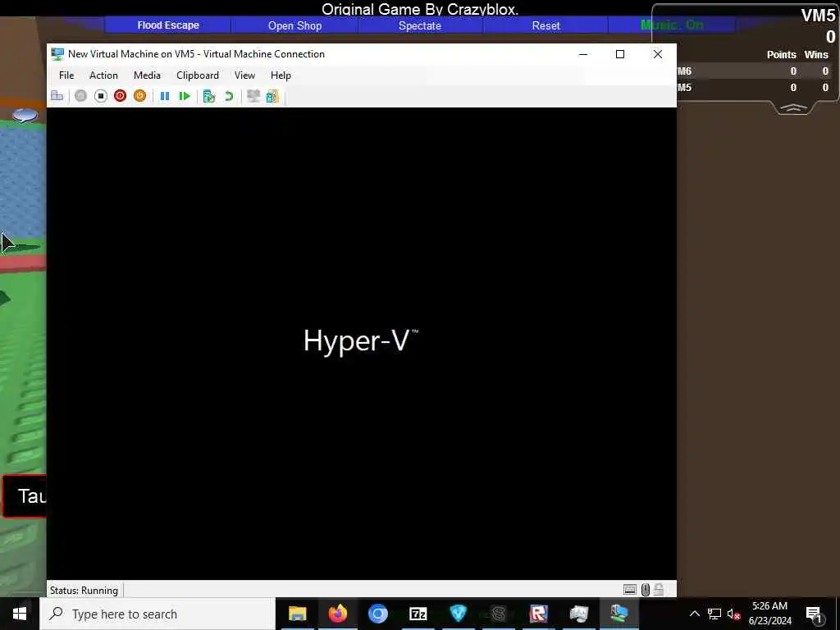The image size is (840, 630).
Task: Revert the virtual machine using green arrow
Action: click(229, 96)
